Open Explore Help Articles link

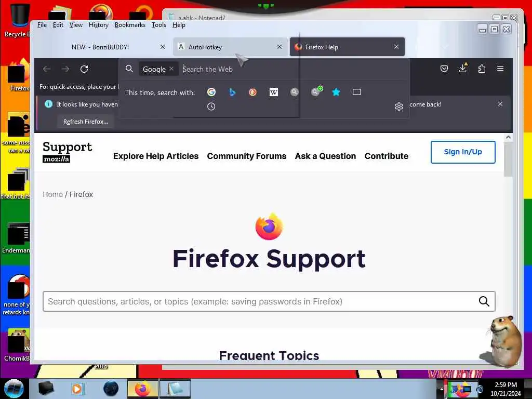point(156,156)
